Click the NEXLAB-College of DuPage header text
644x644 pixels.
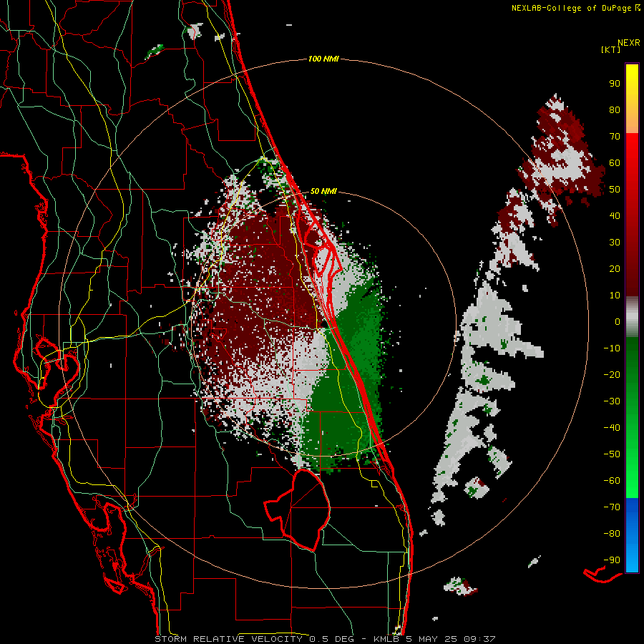click(571, 8)
